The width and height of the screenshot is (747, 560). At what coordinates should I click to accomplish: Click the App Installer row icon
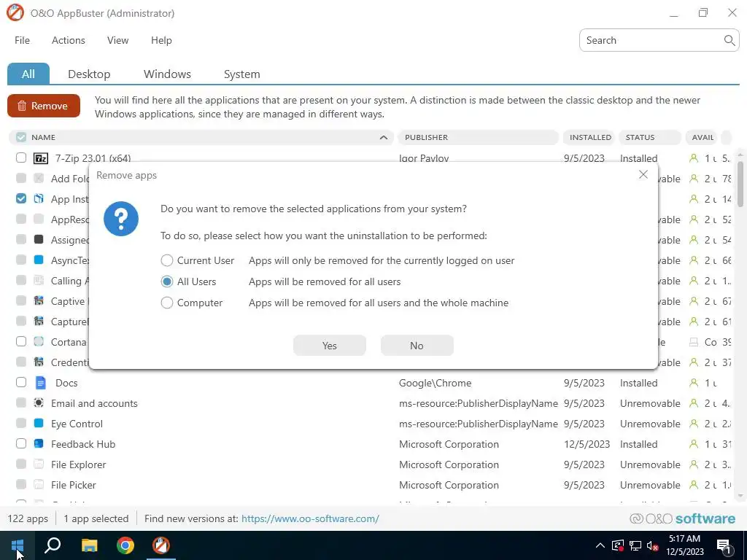(39, 198)
